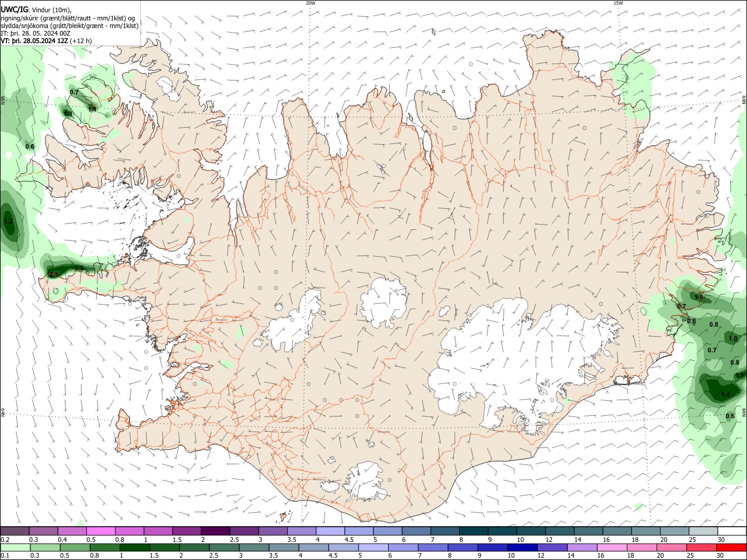
Task: Pick upper legend swatch between 1.5 and 2
Action: click(187, 531)
